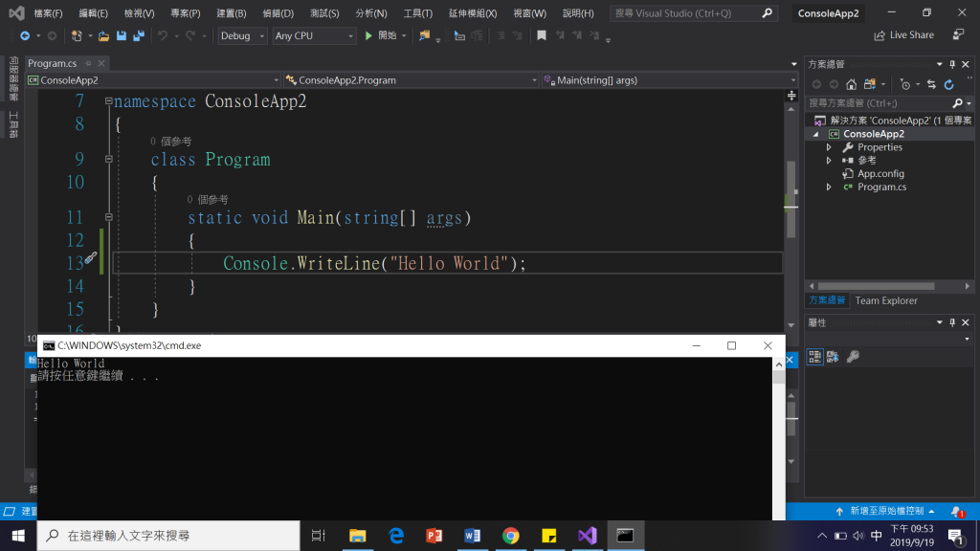The height and width of the screenshot is (551, 980).
Task: Navigate backward with the toolbar back arrow
Action: 25,35
